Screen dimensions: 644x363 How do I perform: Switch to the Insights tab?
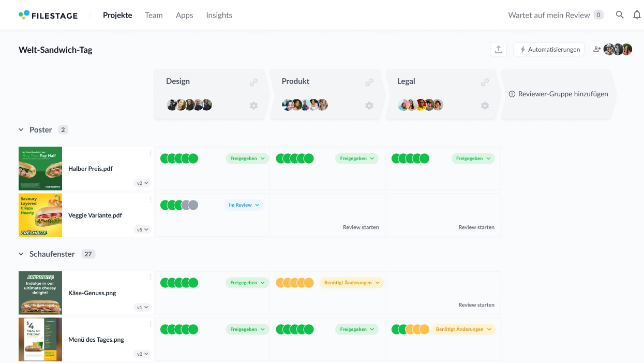219,15
